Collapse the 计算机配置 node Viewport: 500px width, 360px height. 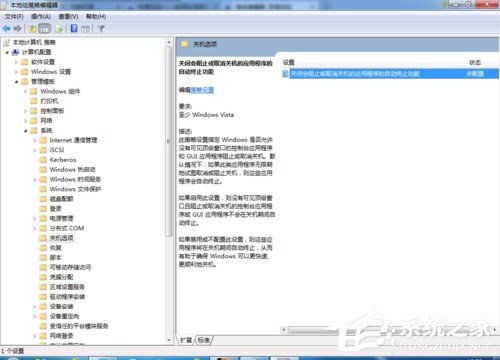tap(7, 52)
